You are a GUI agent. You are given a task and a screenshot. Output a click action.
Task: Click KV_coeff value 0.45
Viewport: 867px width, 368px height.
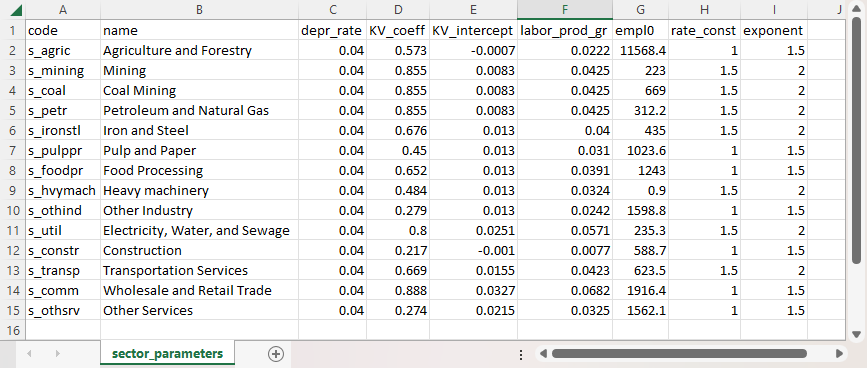pyautogui.click(x=398, y=150)
